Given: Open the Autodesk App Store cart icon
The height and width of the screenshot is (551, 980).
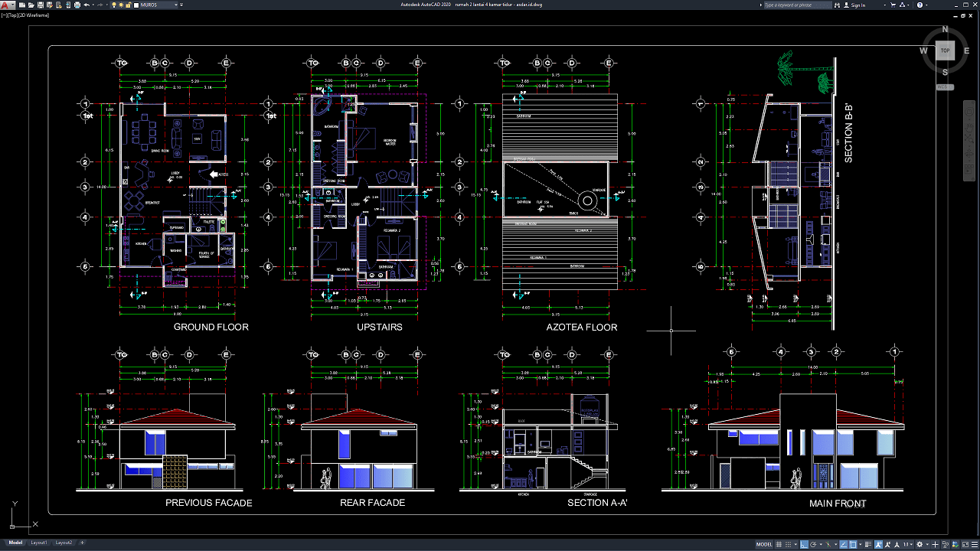Looking at the screenshot, I should [x=893, y=5].
